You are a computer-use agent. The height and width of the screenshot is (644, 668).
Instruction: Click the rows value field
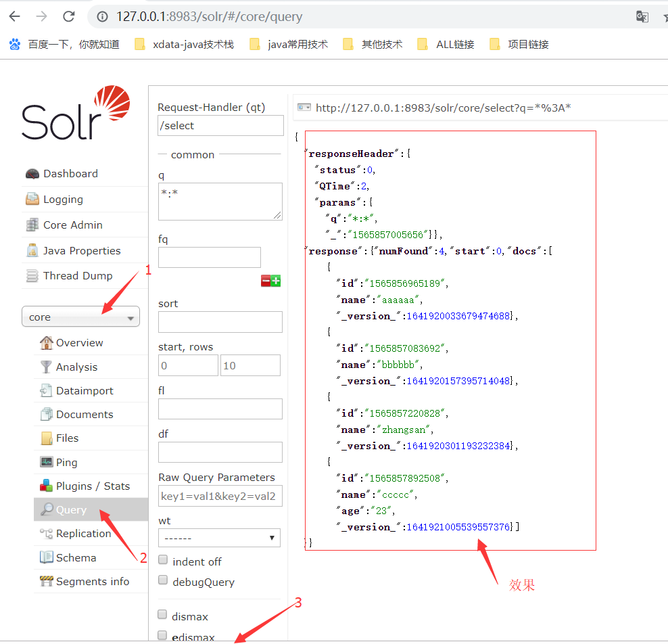pos(250,366)
